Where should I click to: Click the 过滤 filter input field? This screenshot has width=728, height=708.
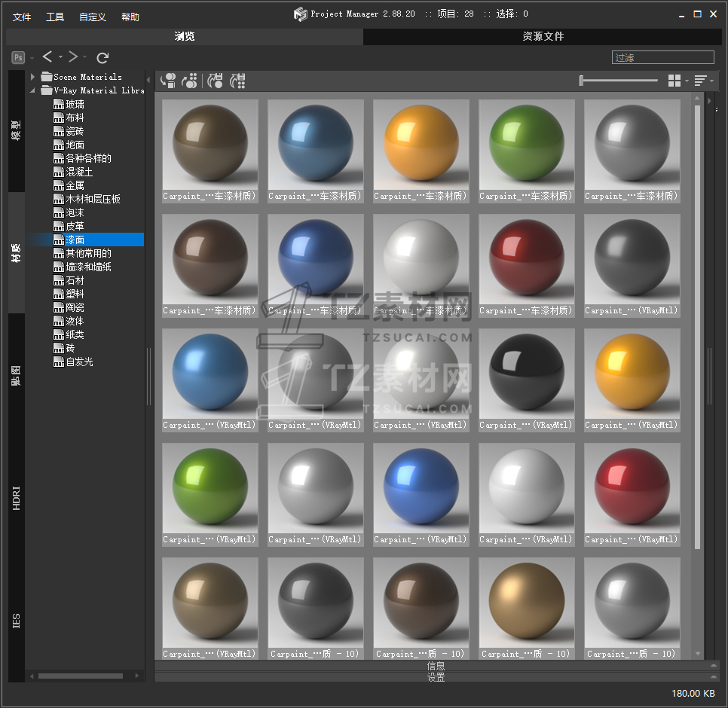coord(662,57)
